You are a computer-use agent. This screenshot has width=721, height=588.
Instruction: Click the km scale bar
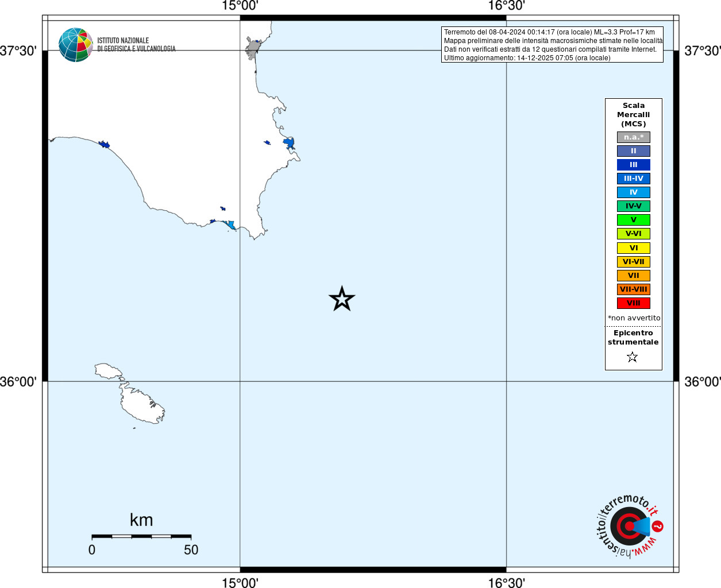pos(141,536)
